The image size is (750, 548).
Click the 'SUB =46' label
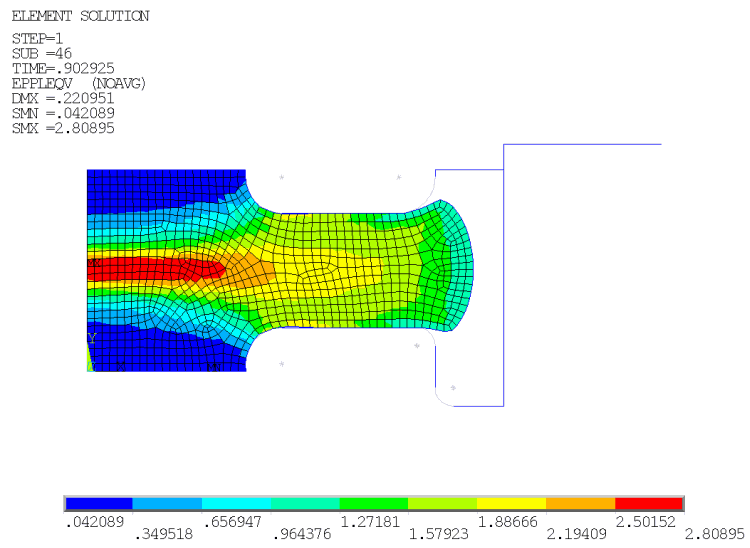tap(42, 53)
